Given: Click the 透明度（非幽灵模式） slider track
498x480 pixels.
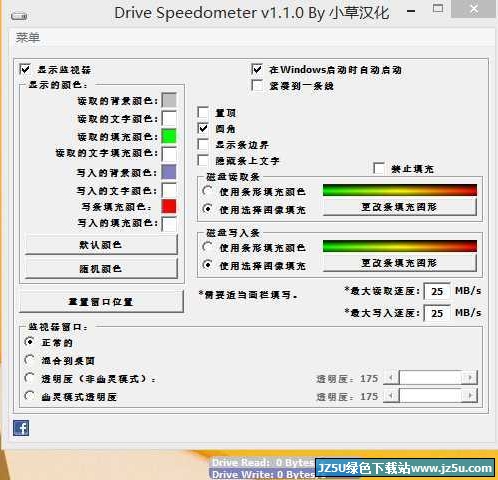Looking at the screenshot, I should (x=430, y=378).
